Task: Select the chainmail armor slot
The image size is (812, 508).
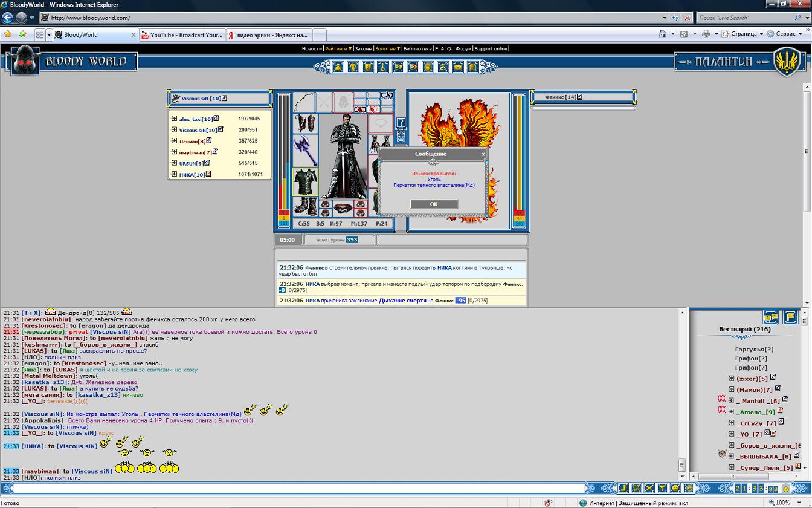Action: (x=306, y=181)
